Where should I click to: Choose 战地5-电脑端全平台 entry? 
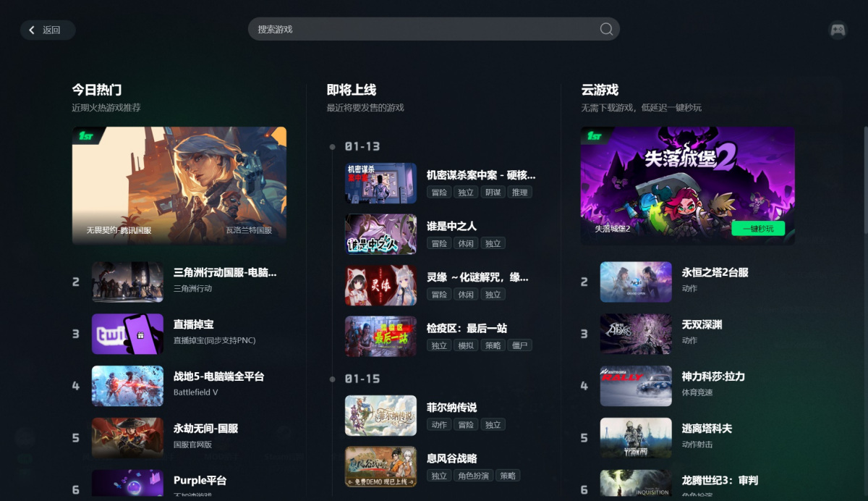coord(218,376)
